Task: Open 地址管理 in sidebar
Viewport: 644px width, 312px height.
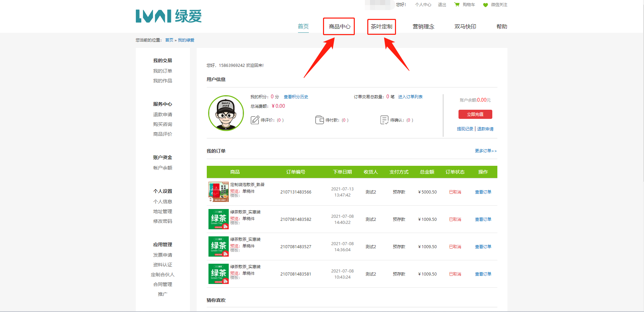Action: coord(163,211)
